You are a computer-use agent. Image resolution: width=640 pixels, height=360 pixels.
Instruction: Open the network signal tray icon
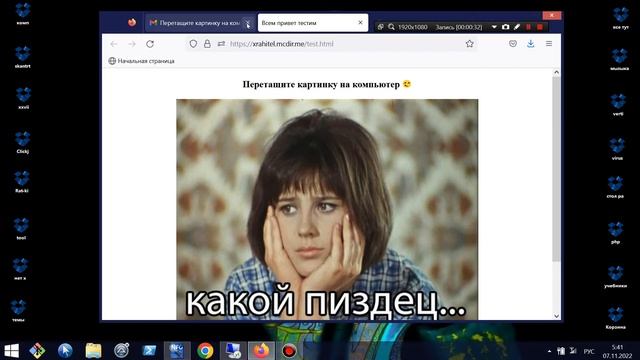click(573, 351)
